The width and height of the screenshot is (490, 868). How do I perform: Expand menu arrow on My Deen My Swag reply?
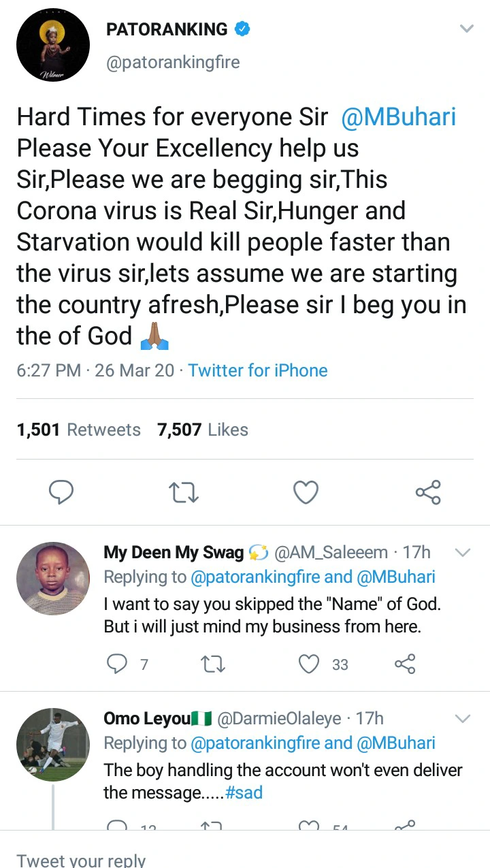(x=462, y=553)
